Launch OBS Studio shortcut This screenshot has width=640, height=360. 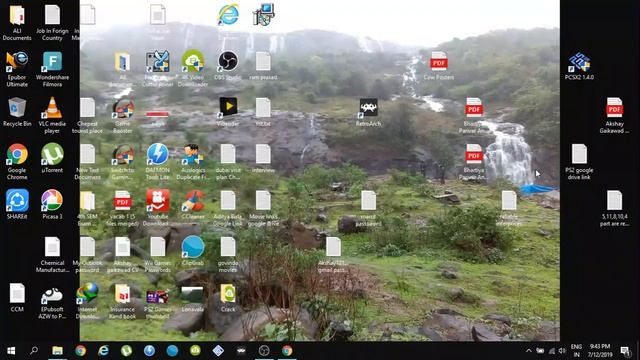click(228, 61)
